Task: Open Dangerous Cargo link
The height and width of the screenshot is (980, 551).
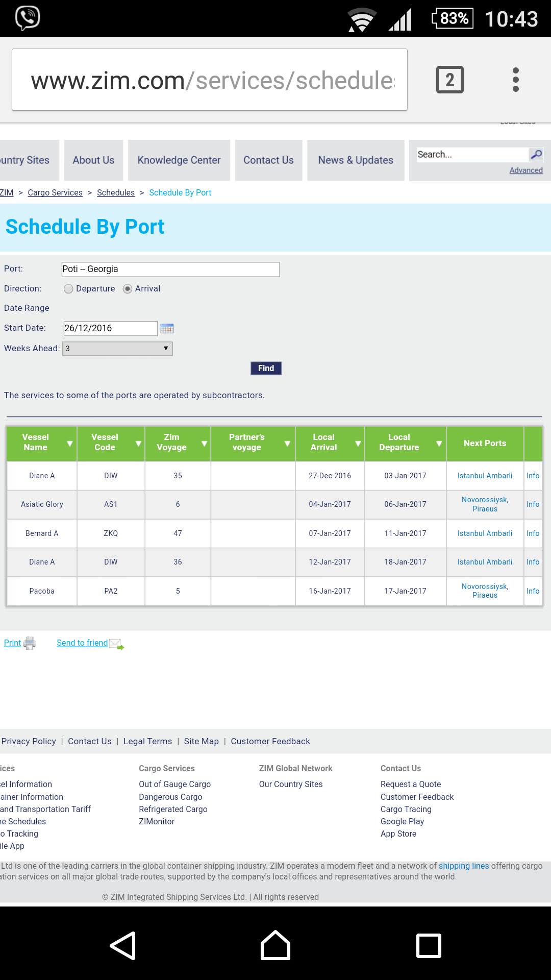Action: [170, 797]
